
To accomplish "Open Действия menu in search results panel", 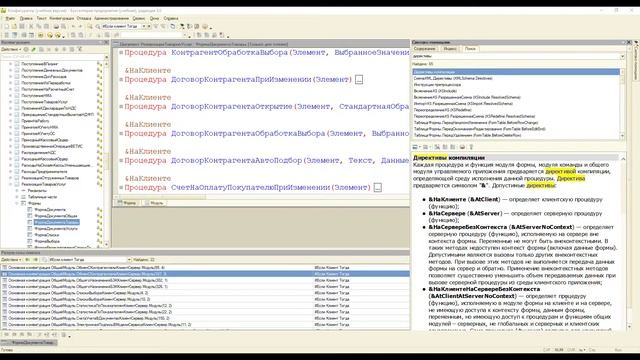I will 11,260.
